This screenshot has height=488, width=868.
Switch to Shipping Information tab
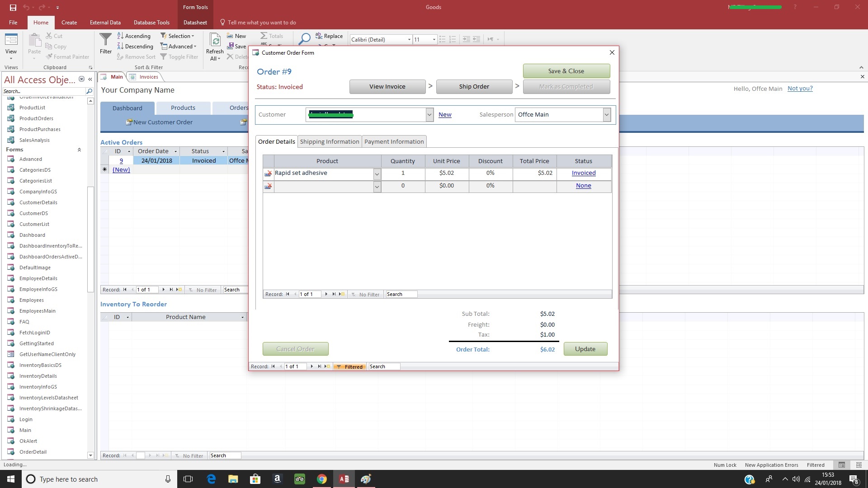pyautogui.click(x=329, y=141)
